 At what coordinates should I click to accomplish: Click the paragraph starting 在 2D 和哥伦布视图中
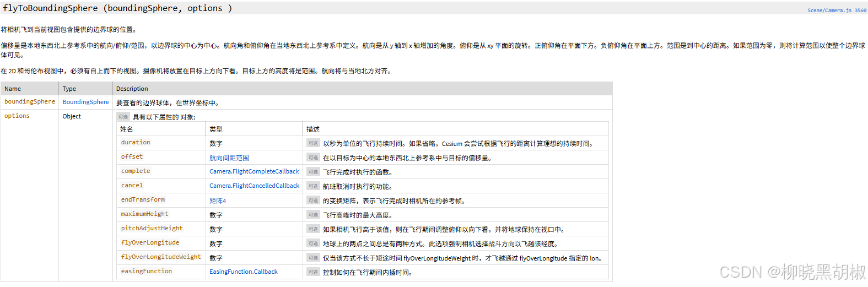click(198, 71)
